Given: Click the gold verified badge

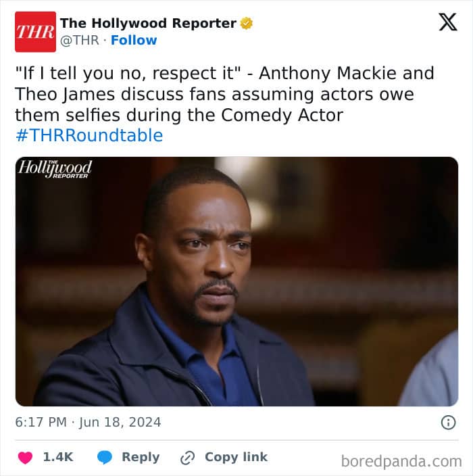Looking at the screenshot, I should coord(247,24).
